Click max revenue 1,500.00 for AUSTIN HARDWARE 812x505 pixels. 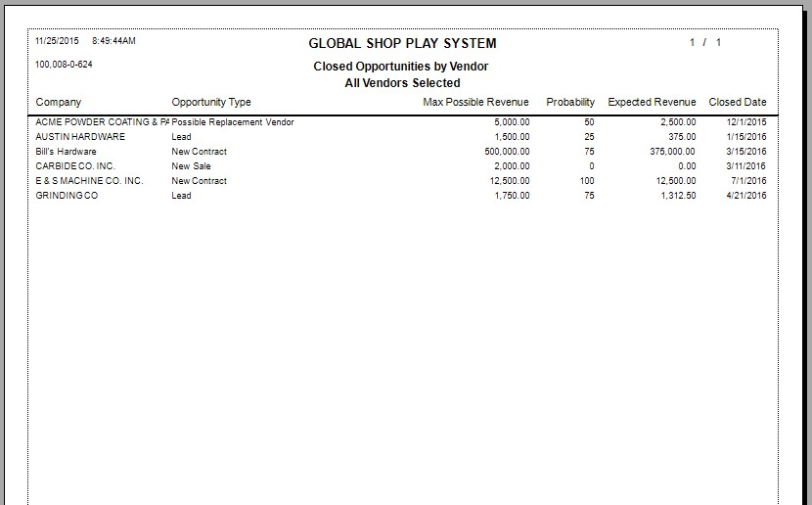pos(512,137)
